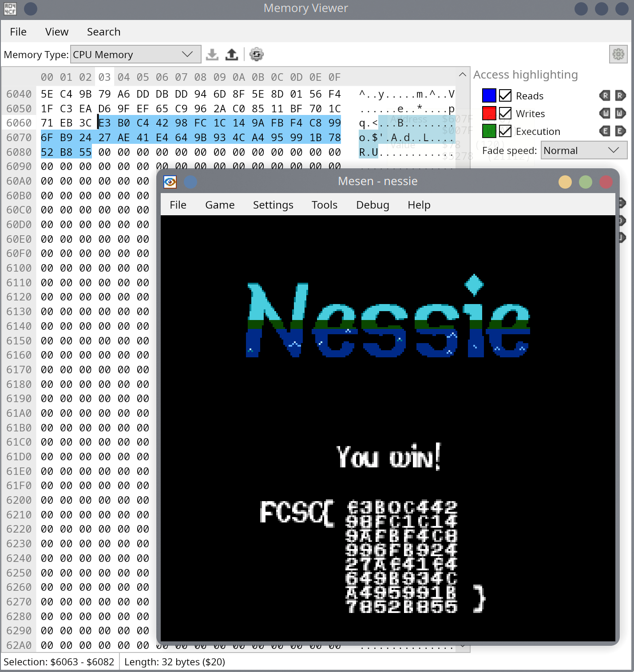Open Help menu in Mesen window
The height and width of the screenshot is (672, 634).
pos(419,205)
